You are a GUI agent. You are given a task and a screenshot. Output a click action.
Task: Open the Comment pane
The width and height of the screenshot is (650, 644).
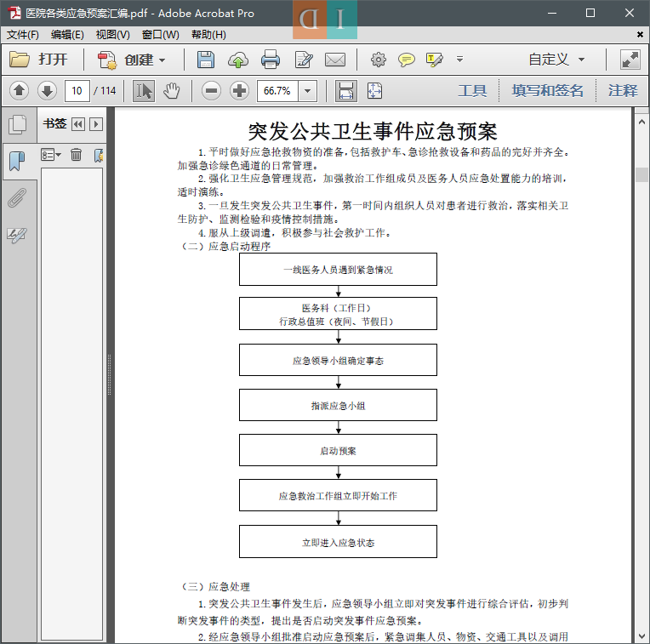pos(622,90)
